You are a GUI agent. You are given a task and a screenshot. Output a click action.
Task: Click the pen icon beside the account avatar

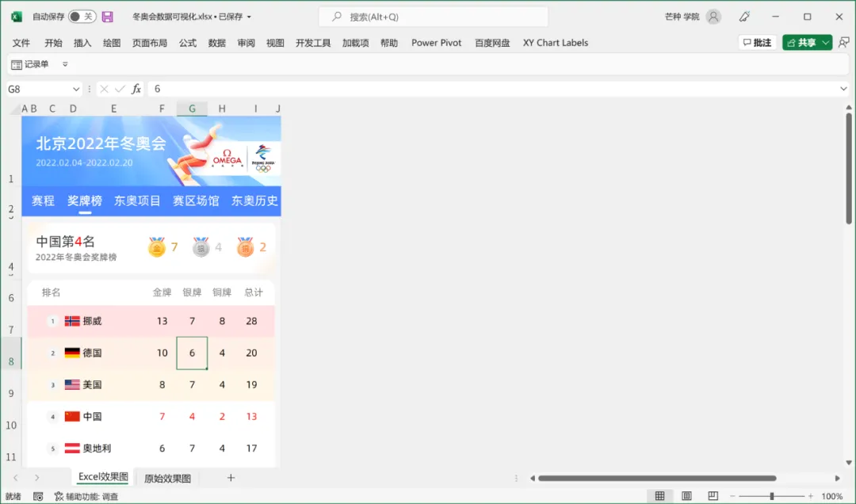click(x=744, y=17)
